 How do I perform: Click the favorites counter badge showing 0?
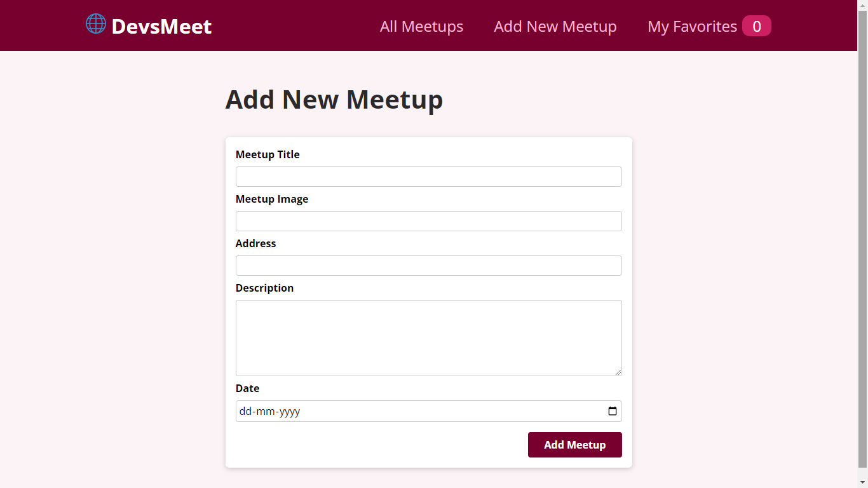756,26
